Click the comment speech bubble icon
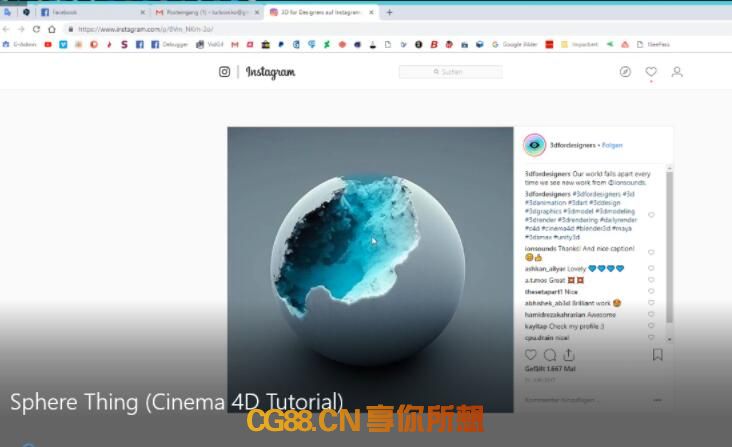The width and height of the screenshot is (732, 447). point(550,355)
